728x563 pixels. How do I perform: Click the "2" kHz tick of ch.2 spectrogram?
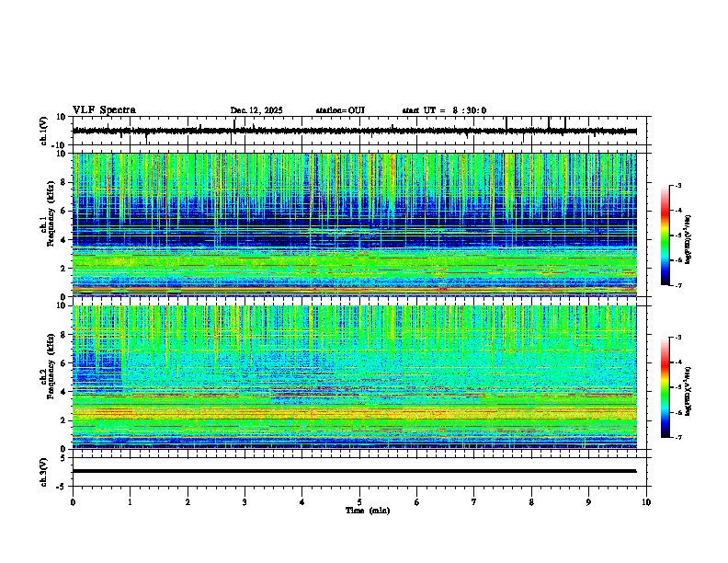[x=64, y=420]
